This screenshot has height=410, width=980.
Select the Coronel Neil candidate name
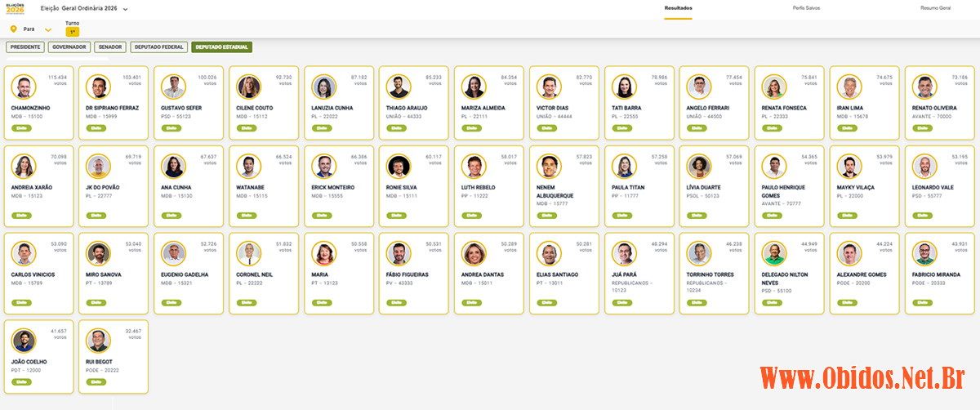point(255,274)
